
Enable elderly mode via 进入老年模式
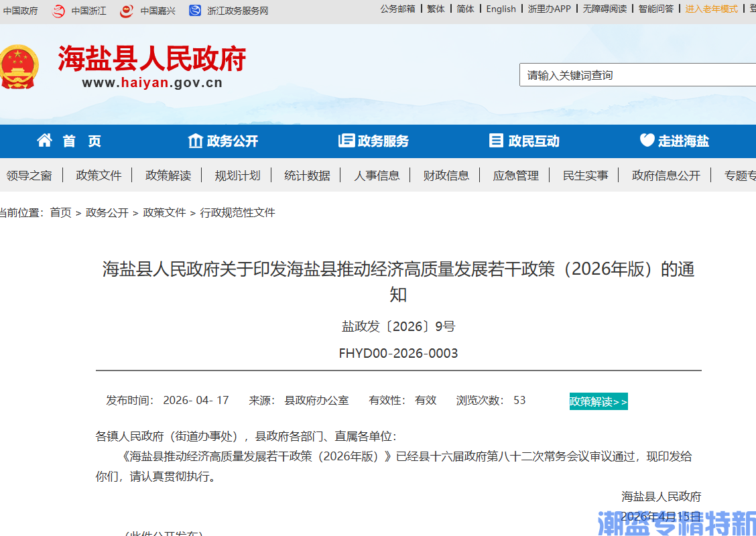point(712,9)
